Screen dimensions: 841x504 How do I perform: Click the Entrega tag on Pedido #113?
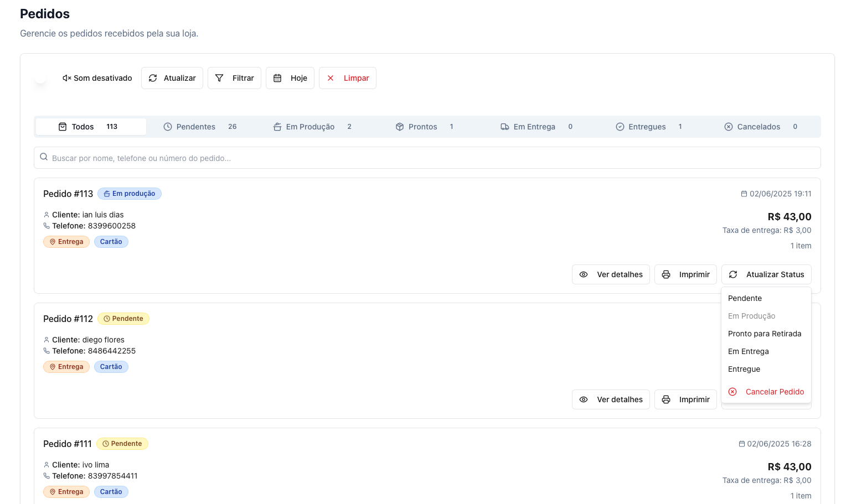66,242
